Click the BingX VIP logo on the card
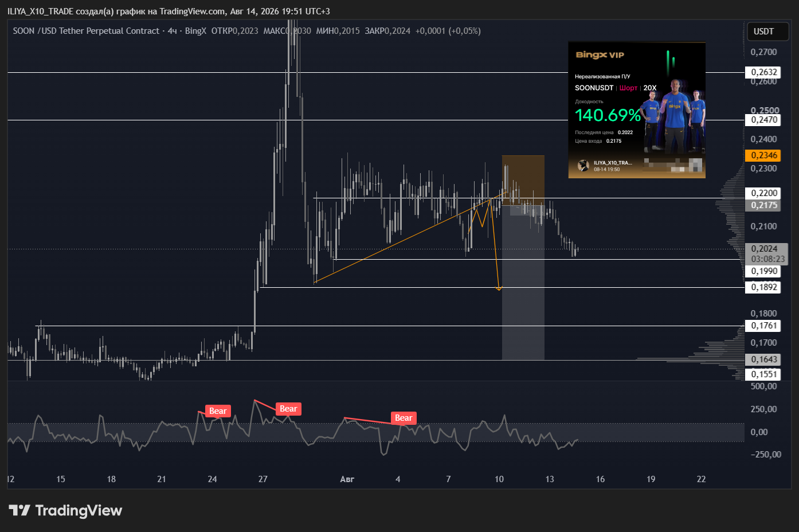The image size is (799, 532). (x=600, y=55)
